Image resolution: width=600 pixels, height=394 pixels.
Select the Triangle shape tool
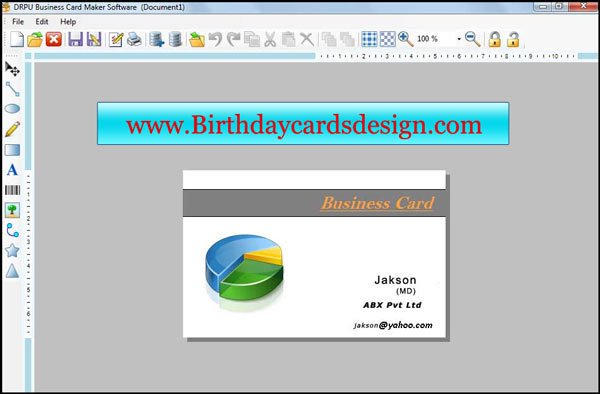click(12, 270)
